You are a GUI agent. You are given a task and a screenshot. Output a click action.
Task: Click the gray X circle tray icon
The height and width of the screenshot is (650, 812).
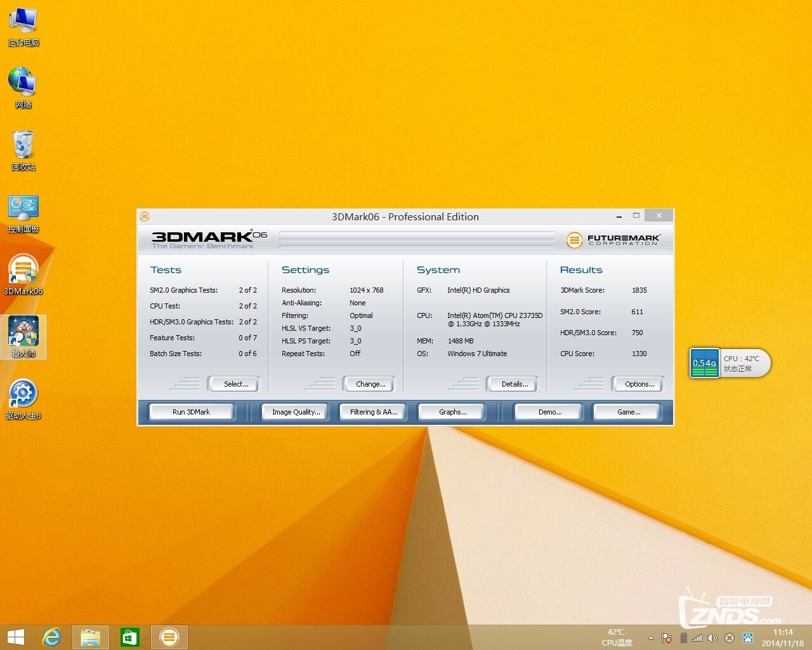[730, 638]
